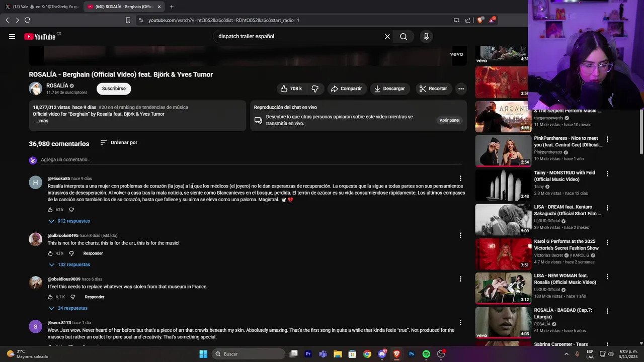Go to the YouTube home logo

coord(40,36)
